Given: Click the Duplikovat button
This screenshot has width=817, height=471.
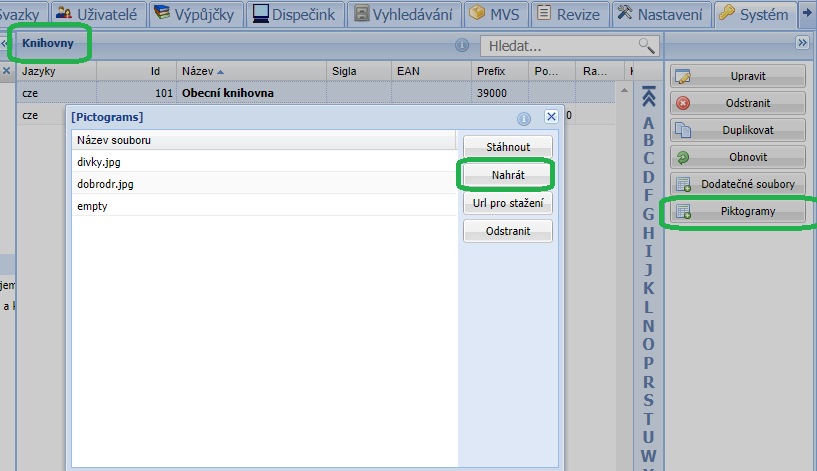Looking at the screenshot, I should (x=738, y=130).
